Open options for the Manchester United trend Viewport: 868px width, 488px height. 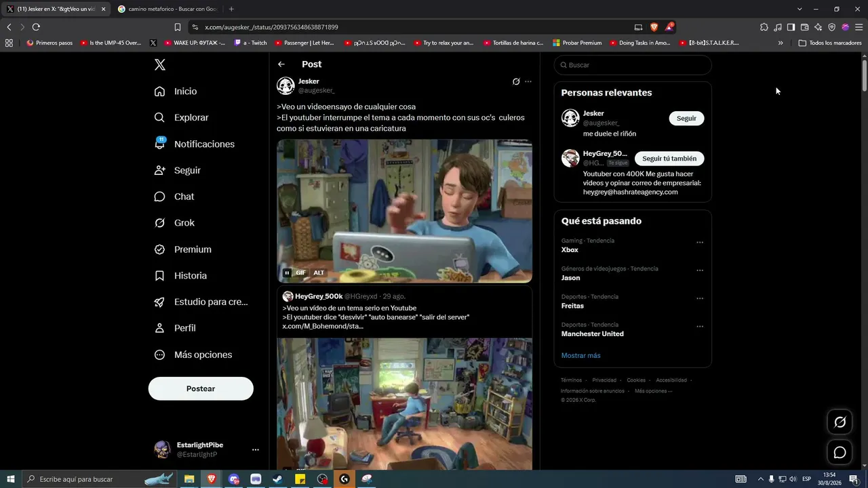pos(700,327)
